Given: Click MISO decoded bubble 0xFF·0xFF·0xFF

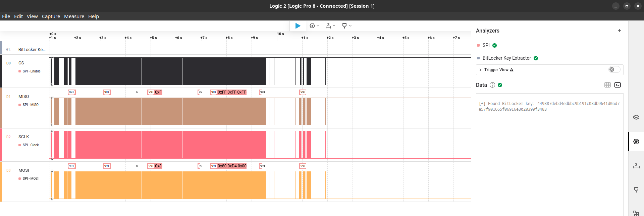Looking at the screenshot, I should (228, 92).
